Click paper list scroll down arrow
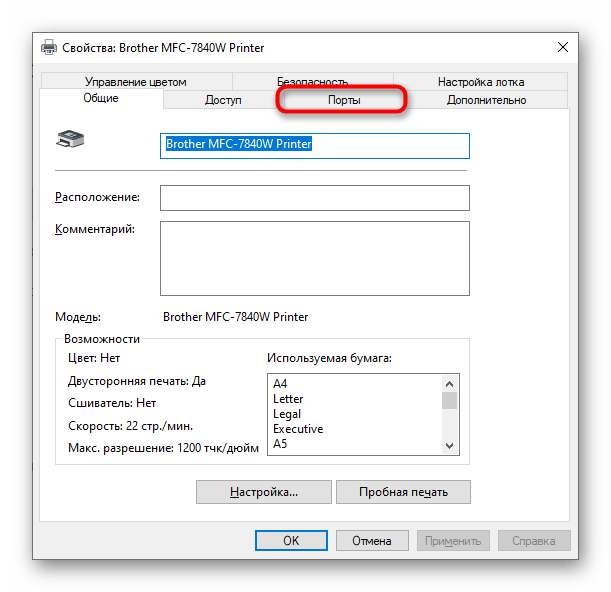The width and height of the screenshot is (611, 592). (449, 445)
